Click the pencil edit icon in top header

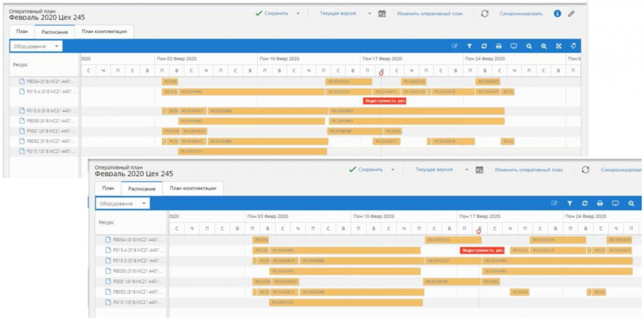point(571,14)
